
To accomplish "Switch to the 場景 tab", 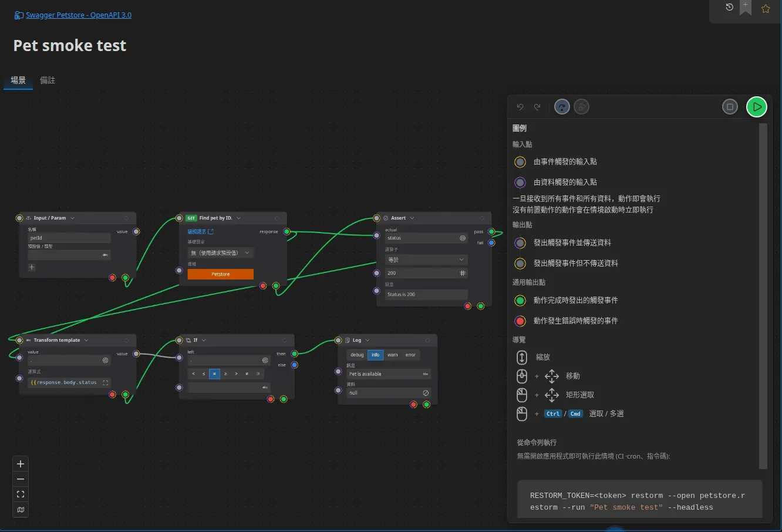I will (x=18, y=80).
